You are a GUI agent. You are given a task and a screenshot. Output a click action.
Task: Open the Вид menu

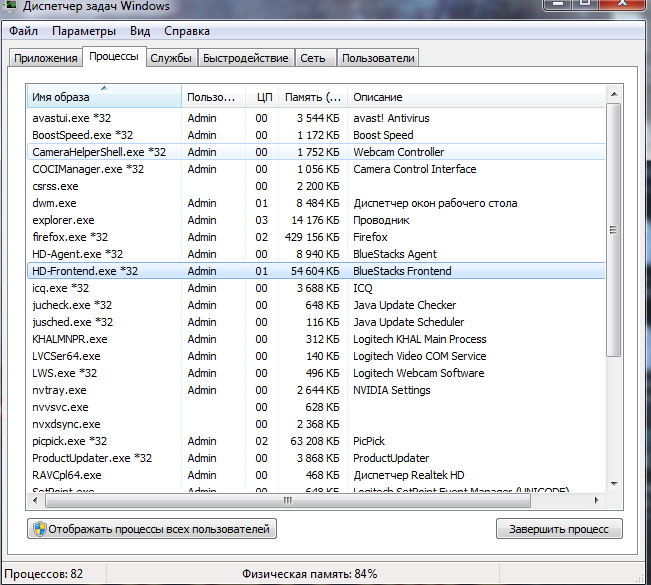[x=140, y=31]
